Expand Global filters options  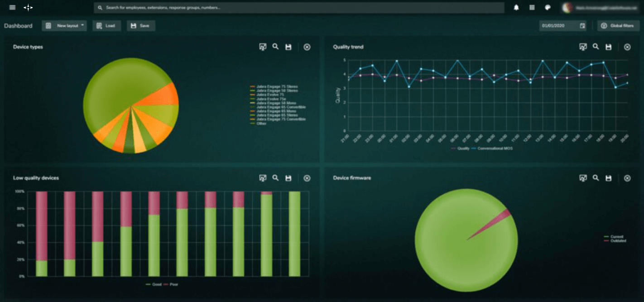coord(618,26)
